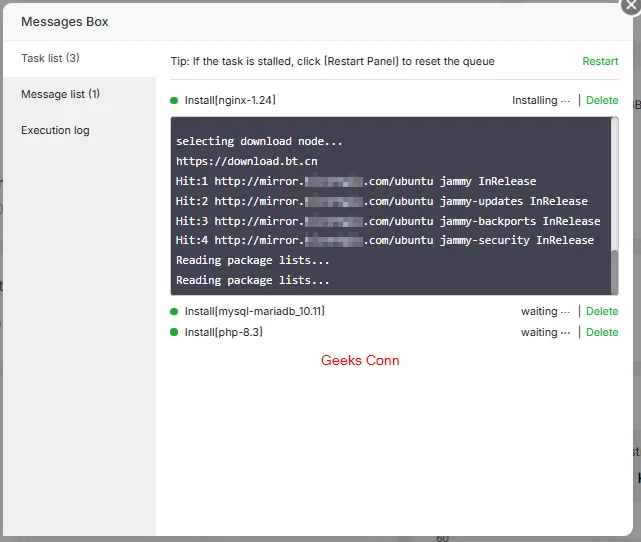Select the Install[nginx-1.24] task name
The image size is (641, 542).
pos(230,100)
